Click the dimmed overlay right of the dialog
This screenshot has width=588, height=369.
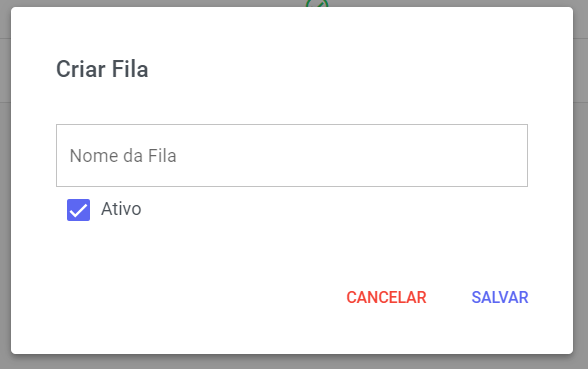point(580,188)
